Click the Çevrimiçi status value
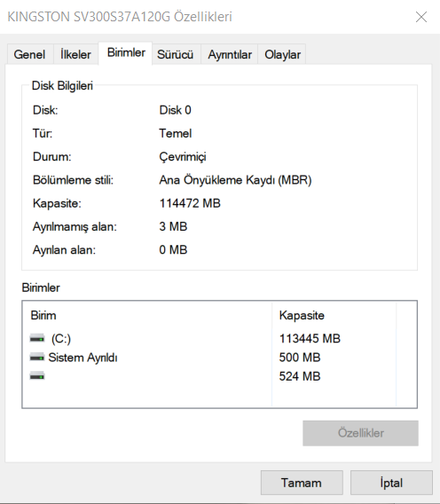This screenshot has height=504, width=440. [x=183, y=157]
